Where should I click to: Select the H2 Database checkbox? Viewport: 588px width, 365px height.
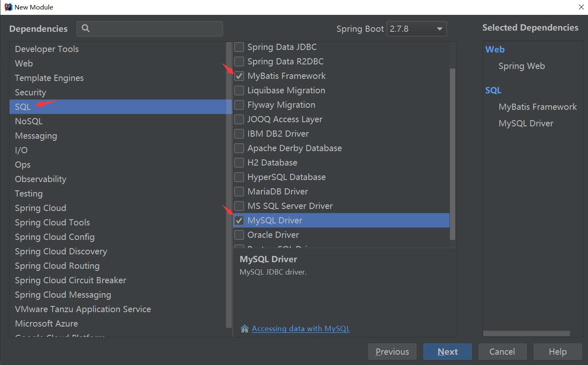(239, 163)
